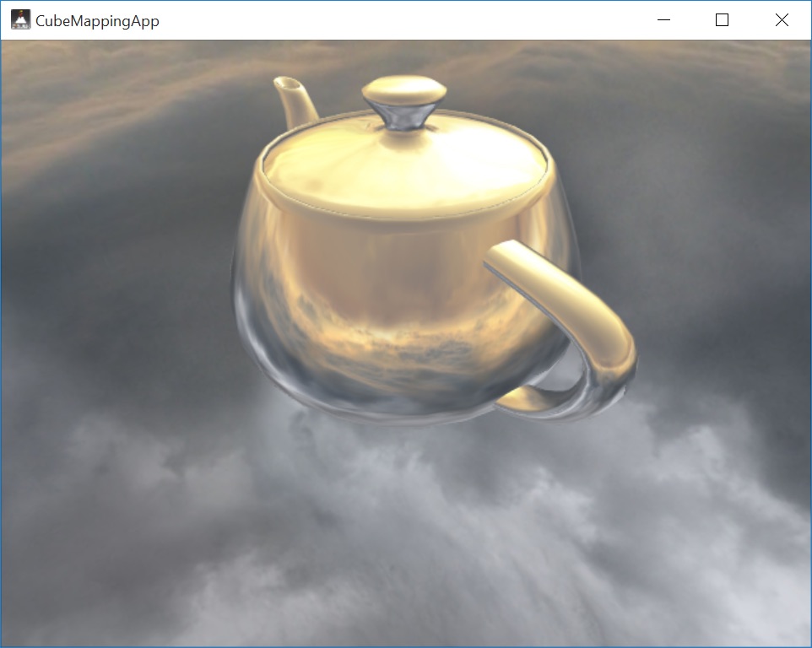Click the CubeMappingApp title text

(x=95, y=20)
